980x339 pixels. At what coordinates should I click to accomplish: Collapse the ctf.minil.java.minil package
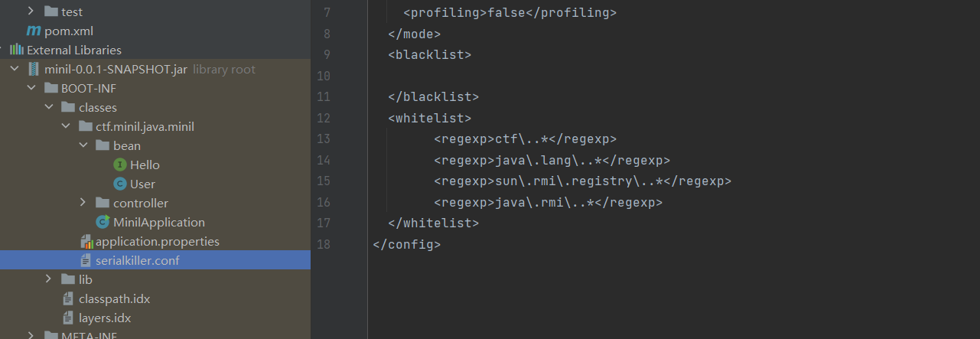[66, 127]
